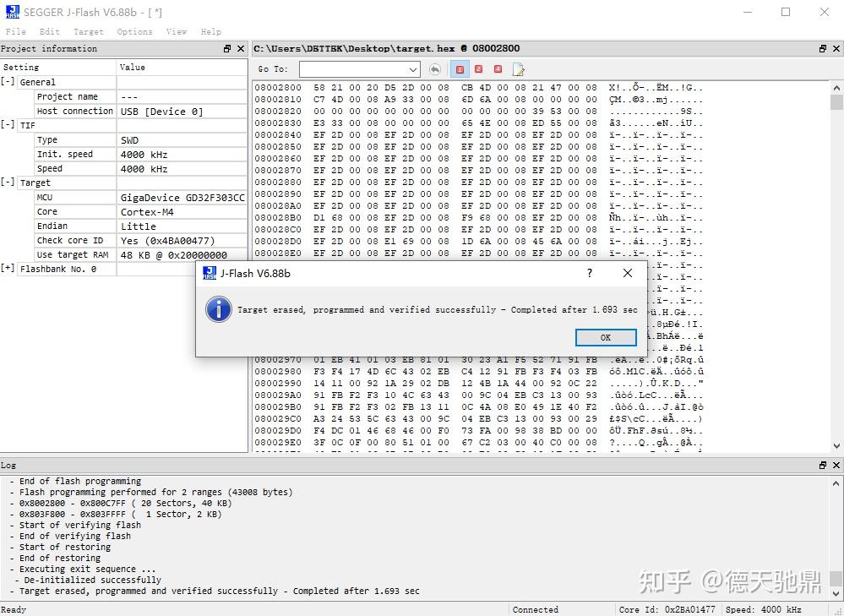Open the Options menu
The height and width of the screenshot is (616, 844).
tap(134, 31)
